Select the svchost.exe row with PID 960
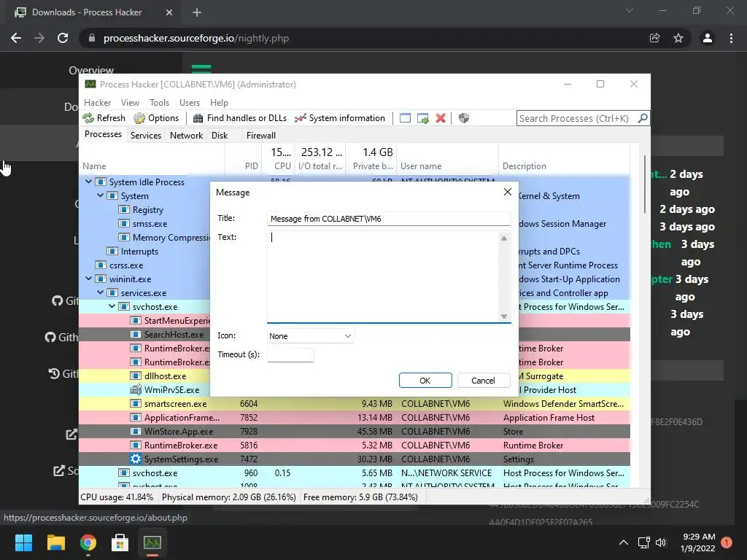Viewport: 747px width, 560px height. [x=355, y=472]
